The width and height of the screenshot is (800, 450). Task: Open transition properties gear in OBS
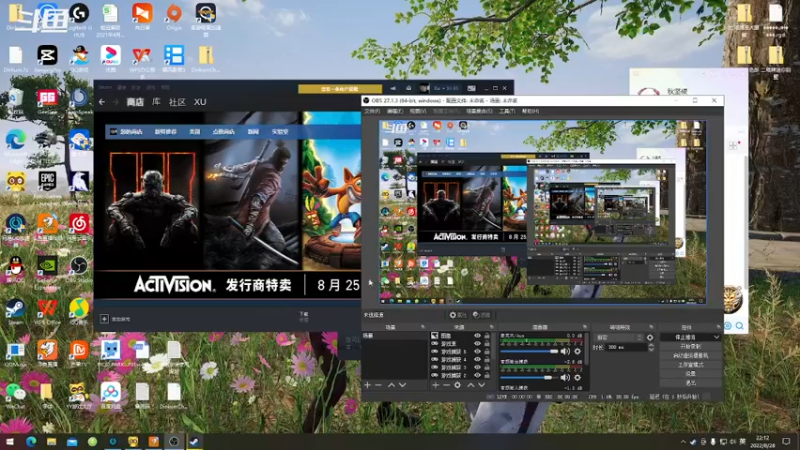[x=650, y=338]
